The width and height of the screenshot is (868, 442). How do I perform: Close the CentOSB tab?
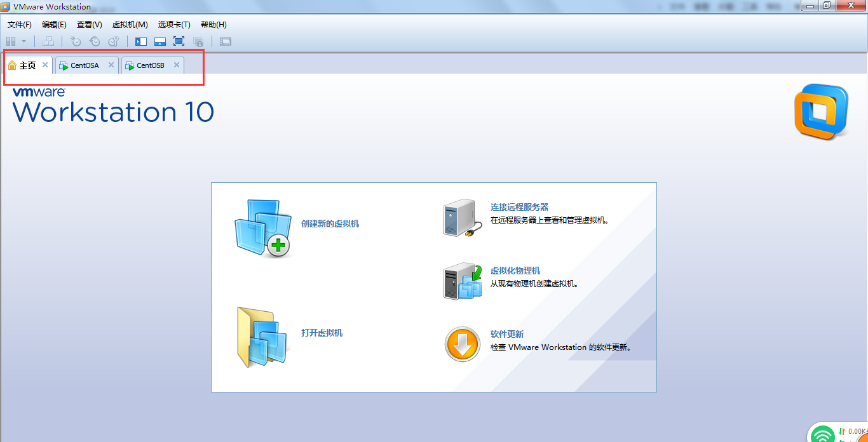tap(177, 65)
